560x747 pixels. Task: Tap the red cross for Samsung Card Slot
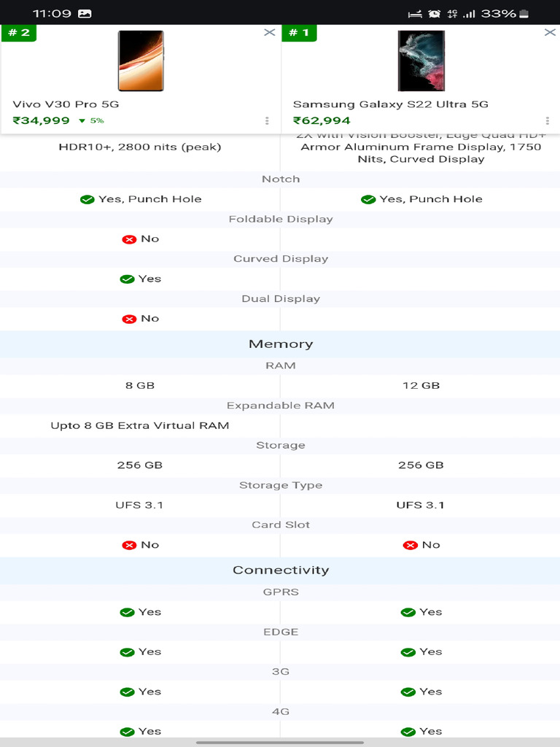coord(410,545)
